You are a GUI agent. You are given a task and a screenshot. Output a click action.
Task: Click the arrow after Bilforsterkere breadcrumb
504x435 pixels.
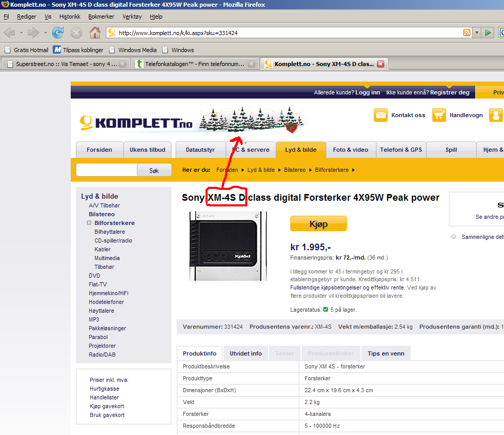[353, 170]
